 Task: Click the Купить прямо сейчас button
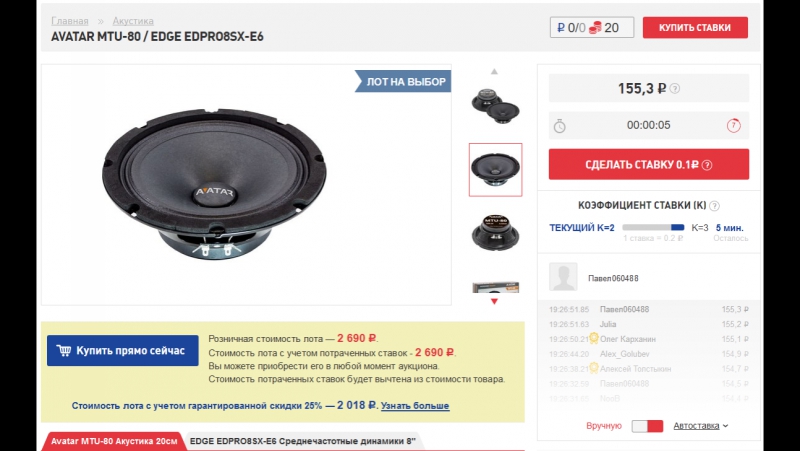[x=122, y=350]
